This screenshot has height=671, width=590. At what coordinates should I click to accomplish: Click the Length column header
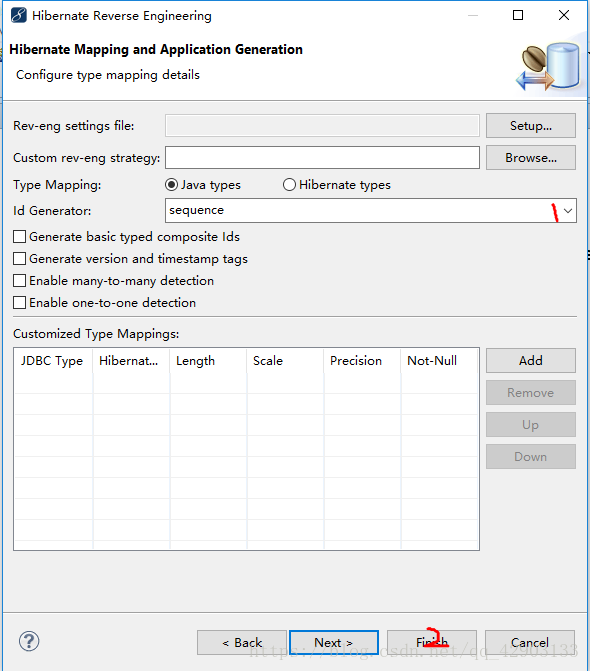click(x=208, y=361)
